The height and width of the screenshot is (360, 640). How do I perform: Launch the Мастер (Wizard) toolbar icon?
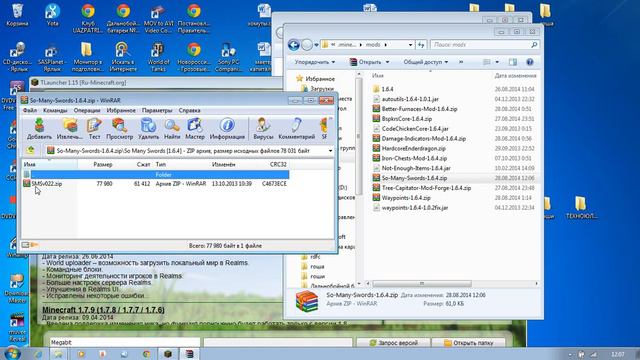coord(195,129)
